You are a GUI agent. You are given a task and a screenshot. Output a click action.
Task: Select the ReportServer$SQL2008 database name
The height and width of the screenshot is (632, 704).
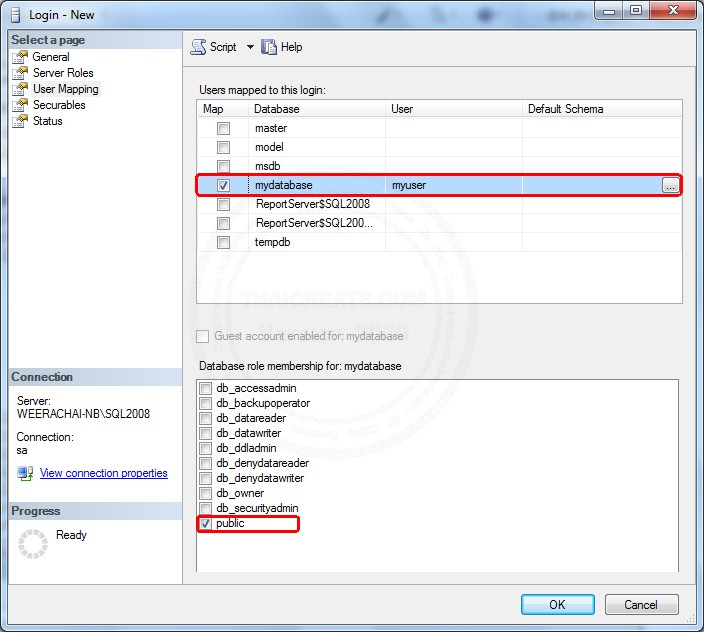(x=313, y=204)
